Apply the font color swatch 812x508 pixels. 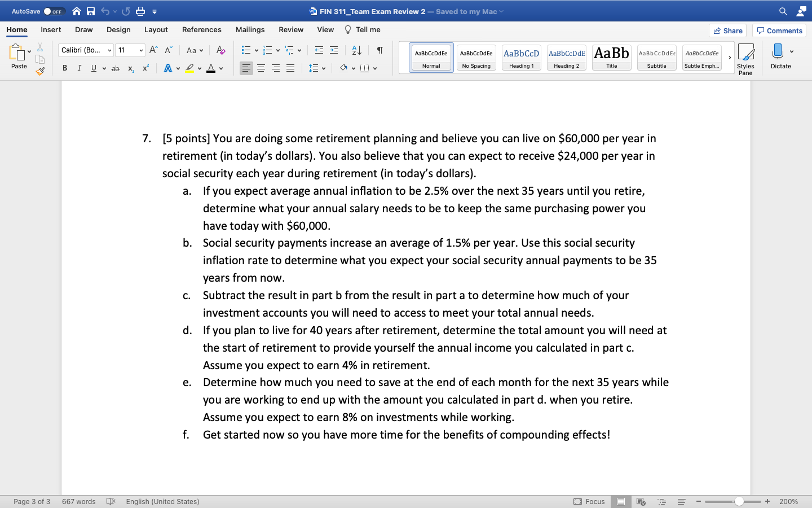tap(211, 68)
